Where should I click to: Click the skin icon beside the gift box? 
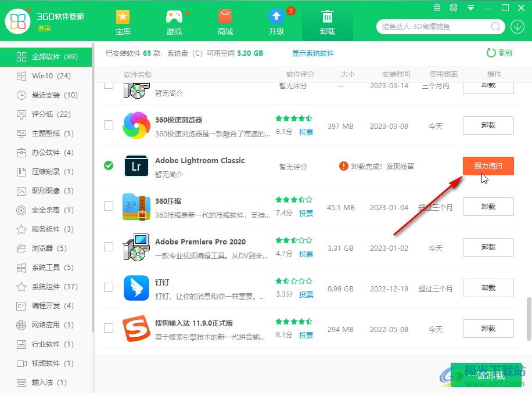point(454,8)
